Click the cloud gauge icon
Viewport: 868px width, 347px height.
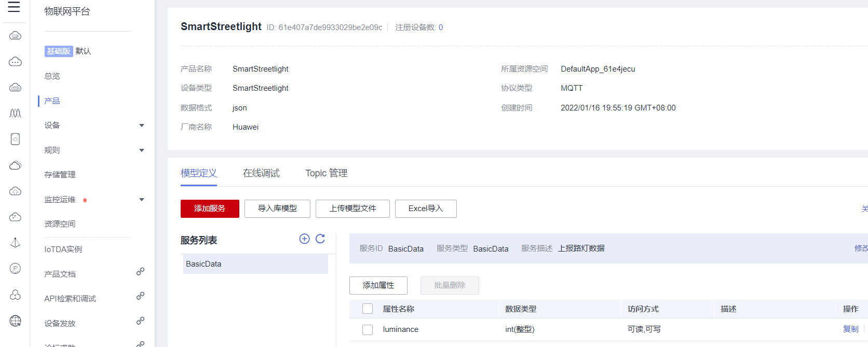[x=16, y=217]
